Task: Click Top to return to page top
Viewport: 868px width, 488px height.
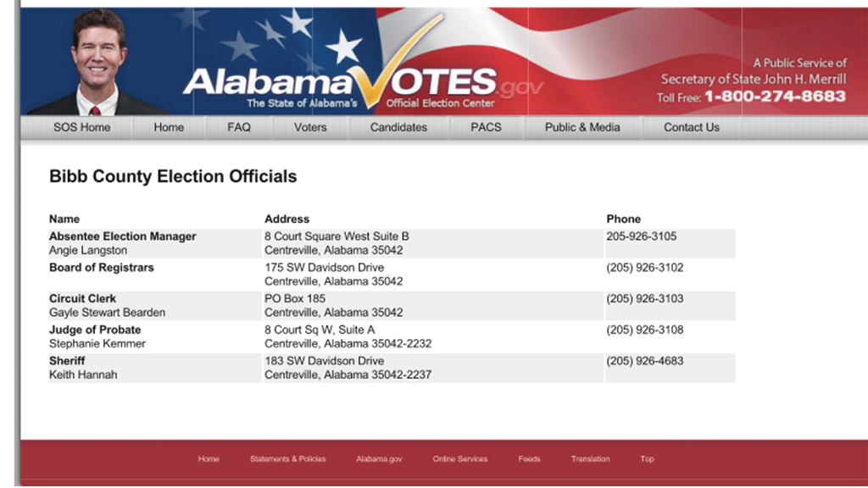Action: pos(647,458)
